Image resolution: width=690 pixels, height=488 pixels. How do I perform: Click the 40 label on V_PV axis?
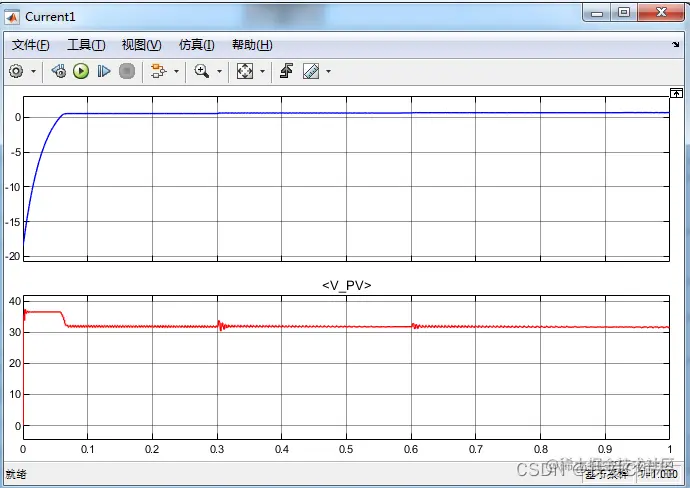(x=15, y=301)
